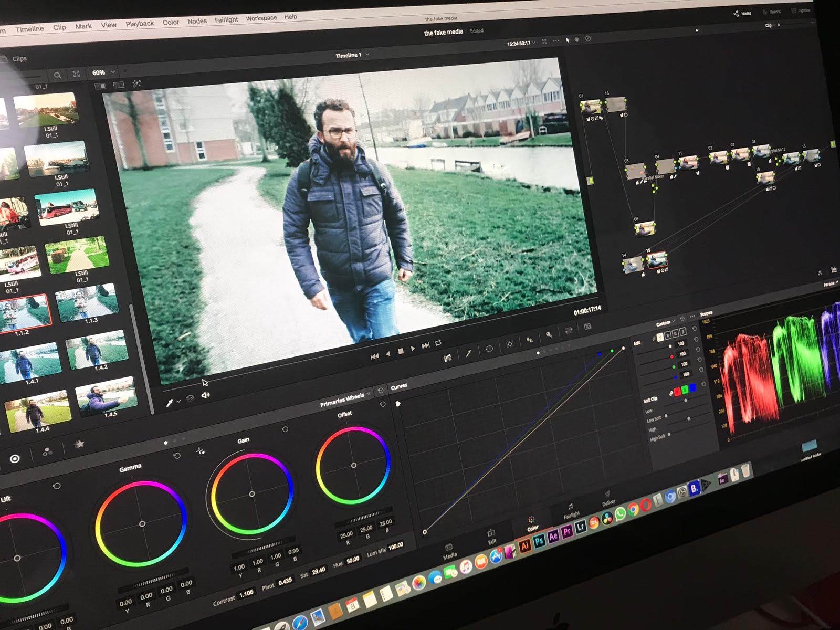Click the Contrast value 1.106 field

[x=246, y=594]
